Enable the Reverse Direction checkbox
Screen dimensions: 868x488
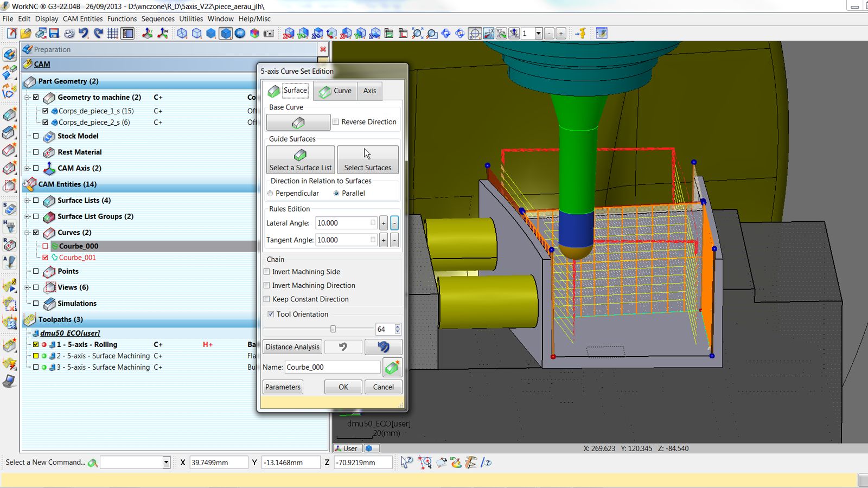pyautogui.click(x=336, y=122)
